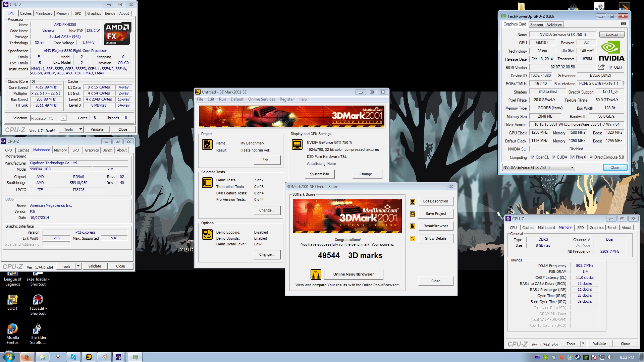644x362 pixels.
Task: Open the File menu in 3DMark2001
Action: pyautogui.click(x=200, y=99)
